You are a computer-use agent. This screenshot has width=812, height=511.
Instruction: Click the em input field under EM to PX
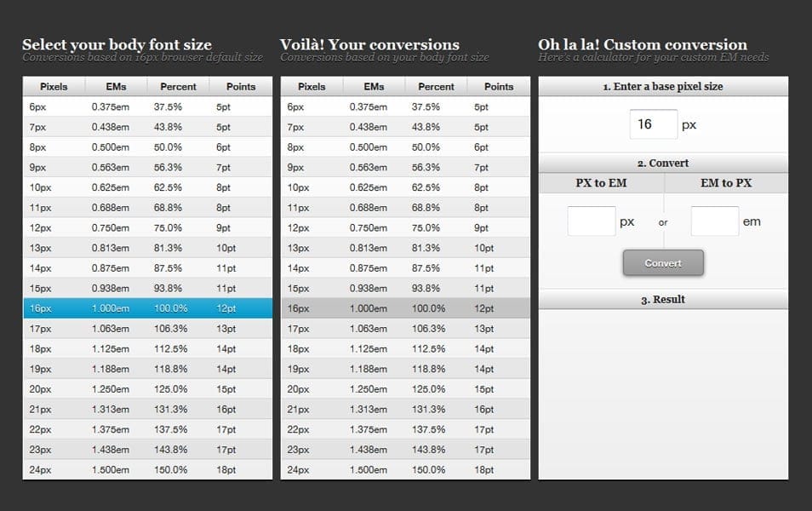(714, 221)
